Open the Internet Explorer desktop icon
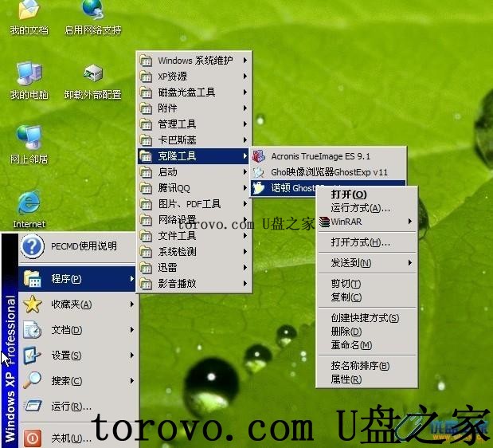Viewport: 493px width, 448px height. click(x=29, y=203)
